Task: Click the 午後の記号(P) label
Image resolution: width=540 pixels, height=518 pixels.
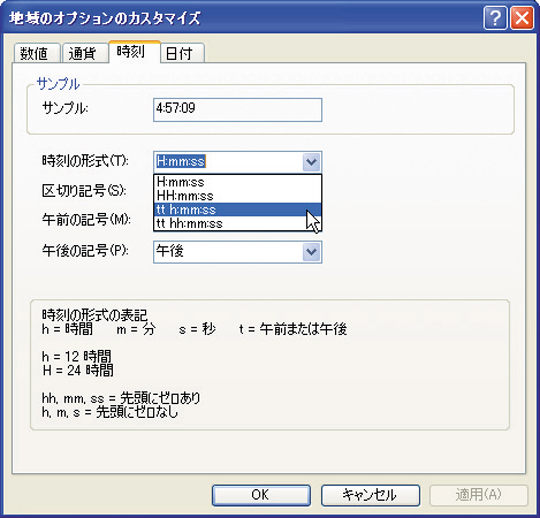Action: point(85,251)
